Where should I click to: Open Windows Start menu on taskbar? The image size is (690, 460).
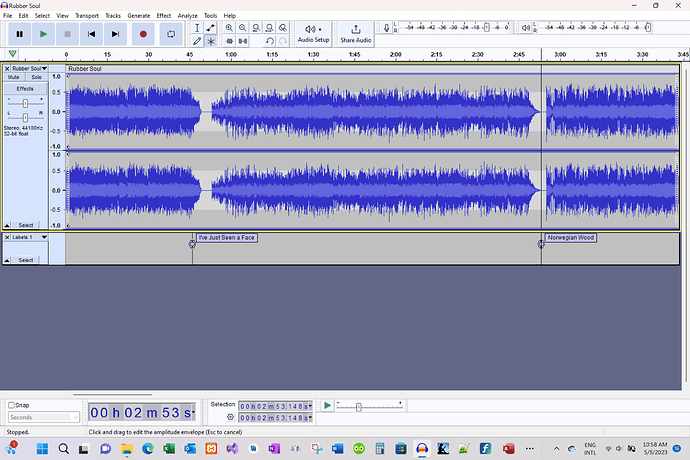[x=42, y=449]
